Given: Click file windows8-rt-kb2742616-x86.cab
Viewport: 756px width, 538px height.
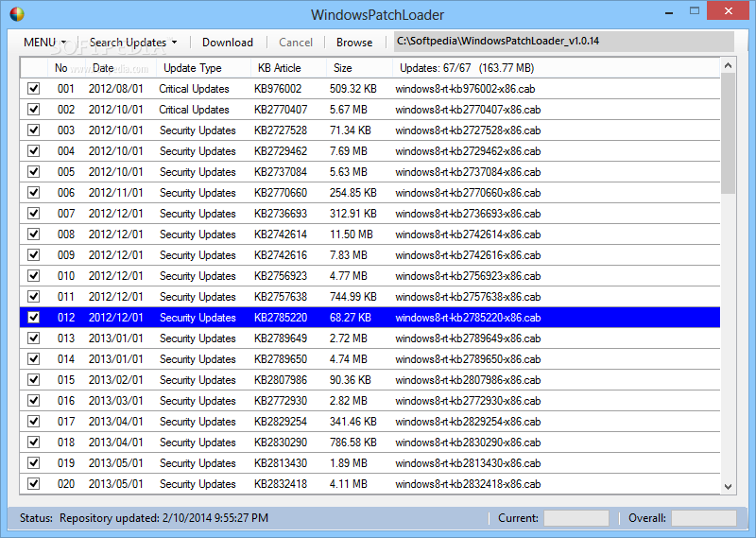Looking at the screenshot, I should click(x=468, y=254).
